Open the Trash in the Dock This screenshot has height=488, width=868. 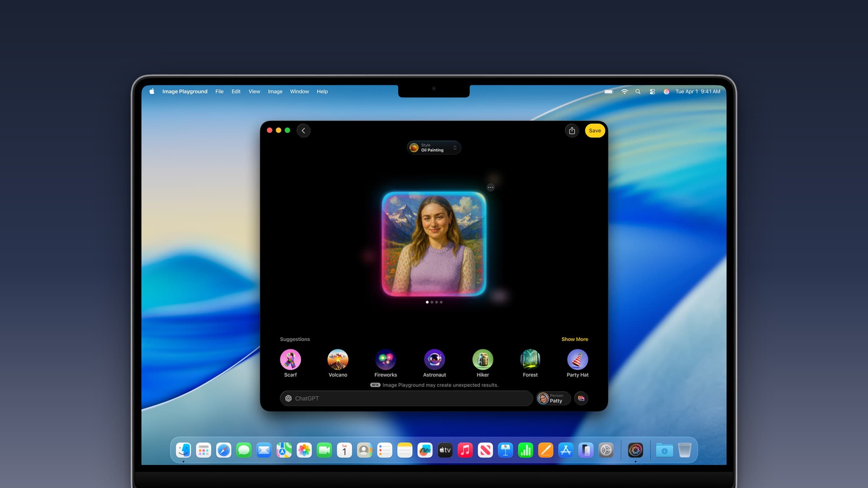(x=685, y=450)
